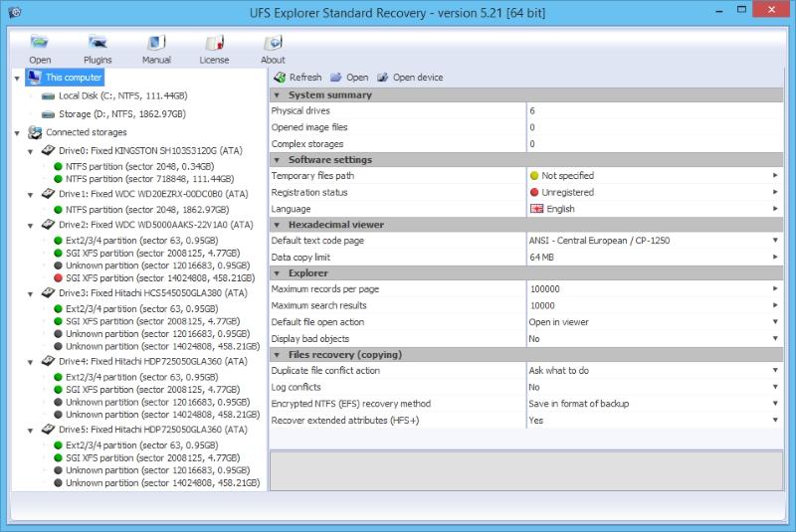Click the Drive2 WDC WD5000AAKS disk icon
Screen dimensions: 796x532
[x=48, y=224]
